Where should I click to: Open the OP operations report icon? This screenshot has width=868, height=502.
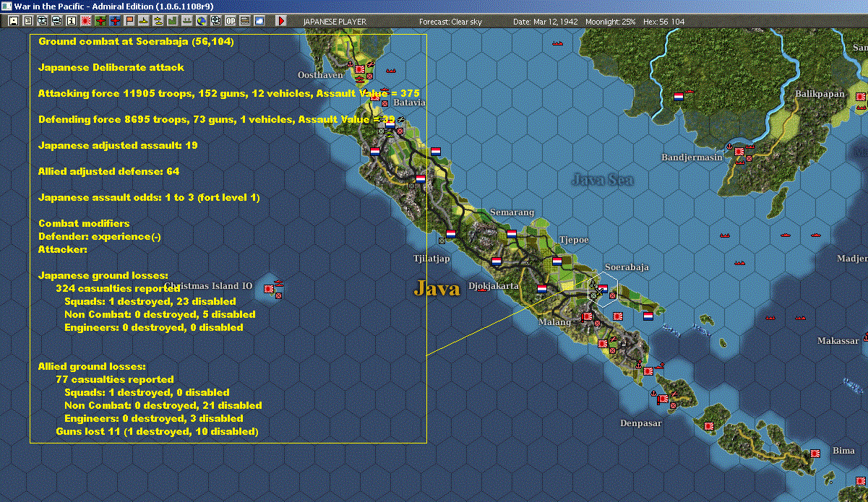[x=230, y=22]
